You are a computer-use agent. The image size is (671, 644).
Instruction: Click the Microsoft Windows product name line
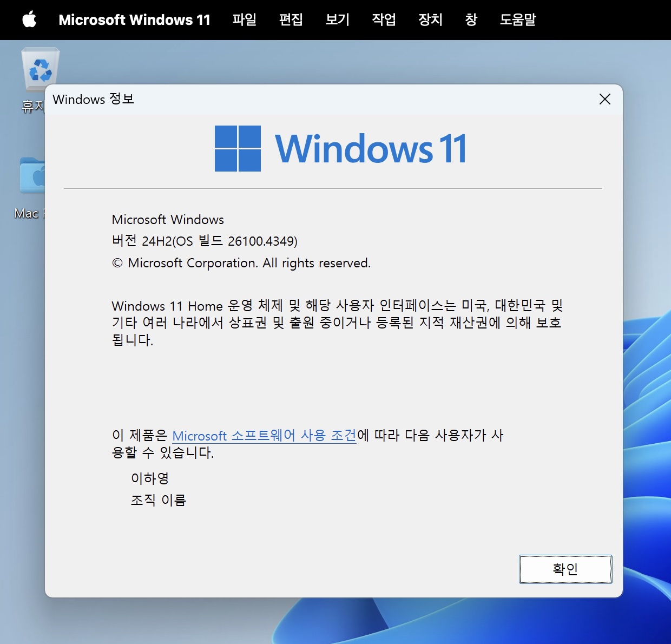(168, 220)
